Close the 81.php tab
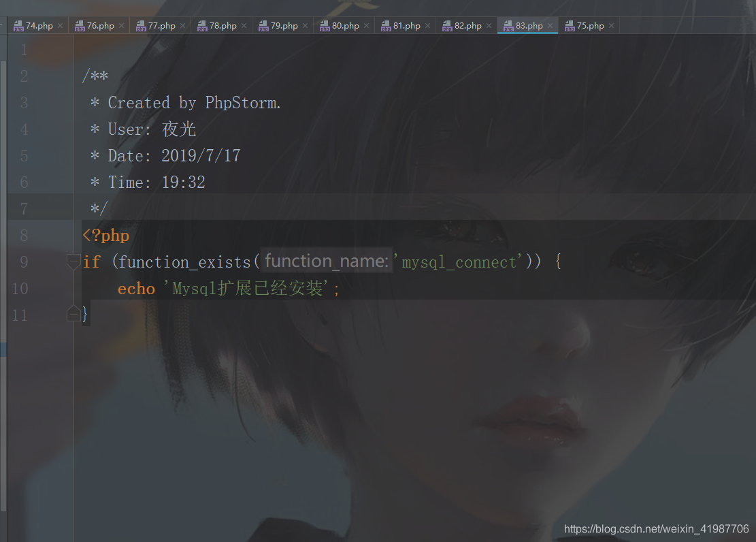The width and height of the screenshot is (756, 542). point(427,26)
